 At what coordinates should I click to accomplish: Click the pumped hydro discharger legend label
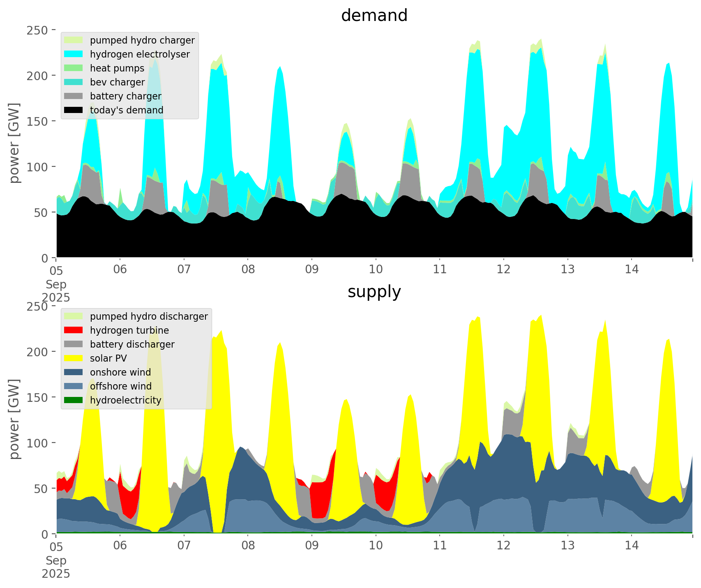tap(149, 316)
